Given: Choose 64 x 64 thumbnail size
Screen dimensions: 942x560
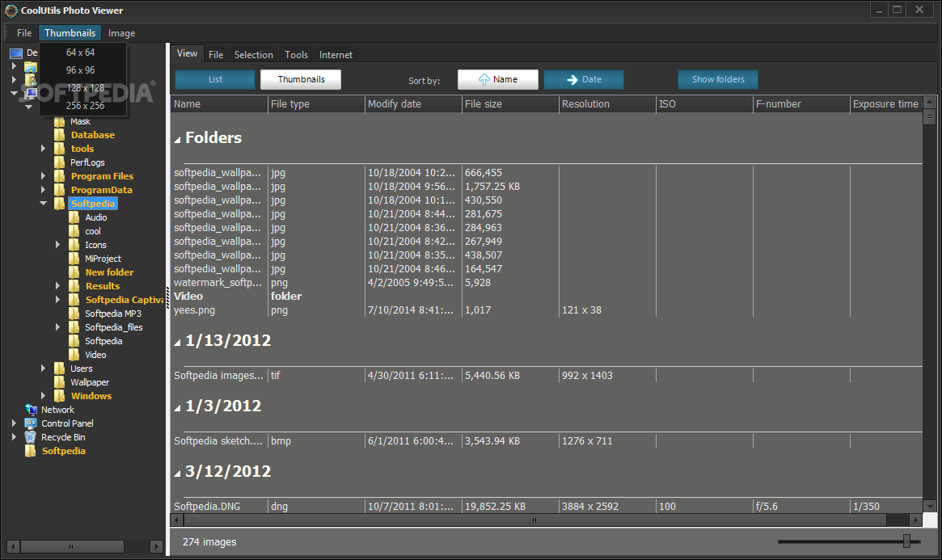Looking at the screenshot, I should (81, 53).
